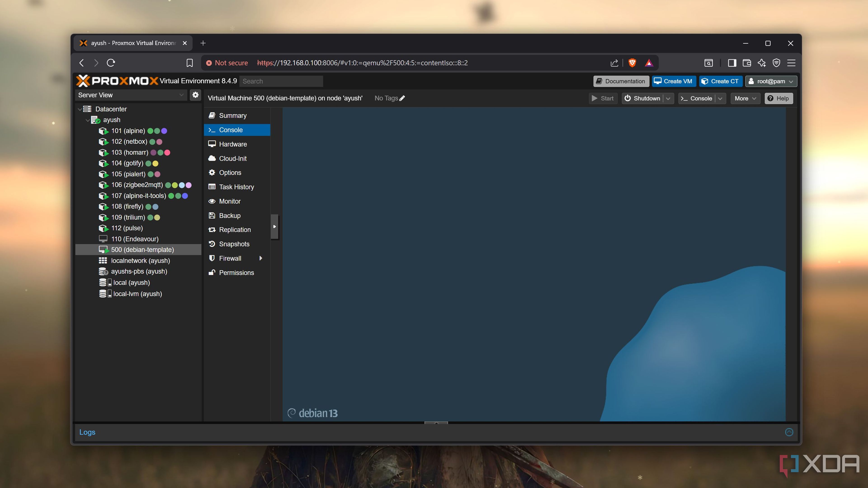Open the Brave VPN shield icon
Screen dimensions: 868x488
[776, 63]
